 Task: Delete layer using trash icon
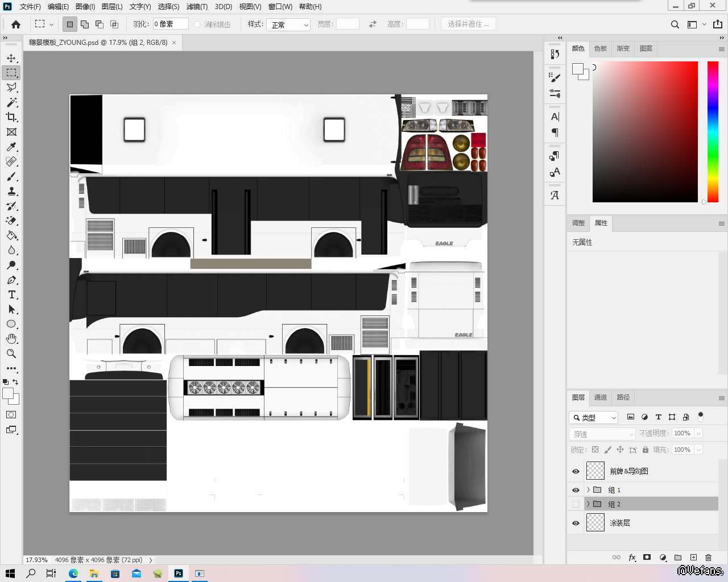pyautogui.click(x=708, y=558)
